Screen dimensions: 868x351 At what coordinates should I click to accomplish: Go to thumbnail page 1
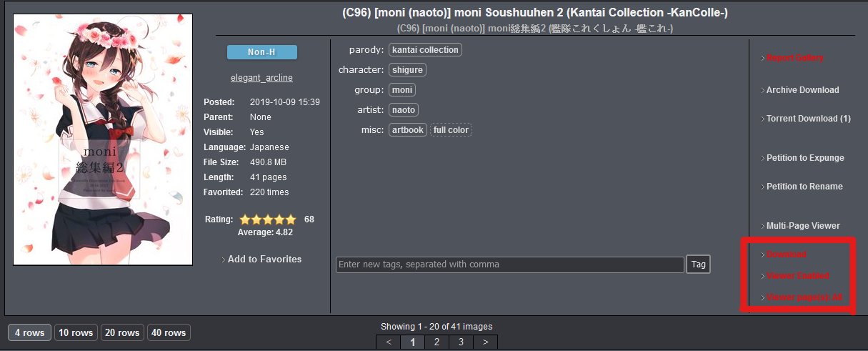(413, 342)
